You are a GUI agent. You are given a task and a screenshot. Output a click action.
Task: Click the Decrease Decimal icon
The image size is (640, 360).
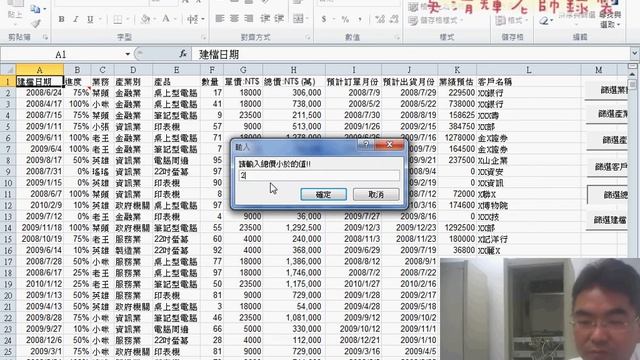pos(394,19)
